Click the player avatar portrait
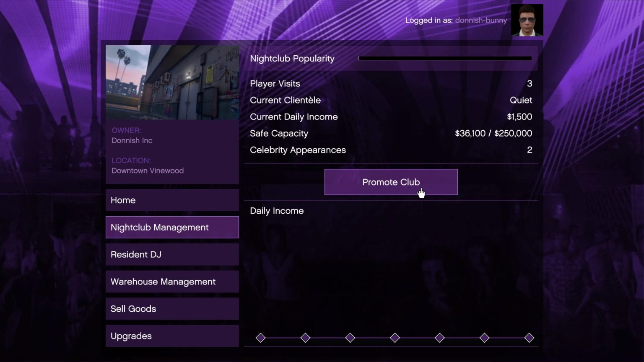644x362 pixels. click(527, 19)
